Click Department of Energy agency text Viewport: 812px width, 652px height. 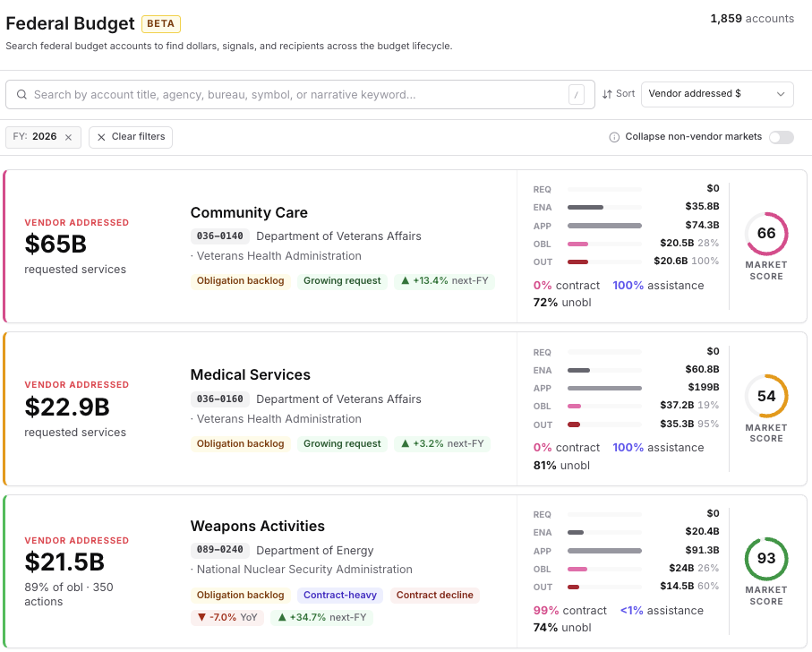pyautogui.click(x=315, y=551)
